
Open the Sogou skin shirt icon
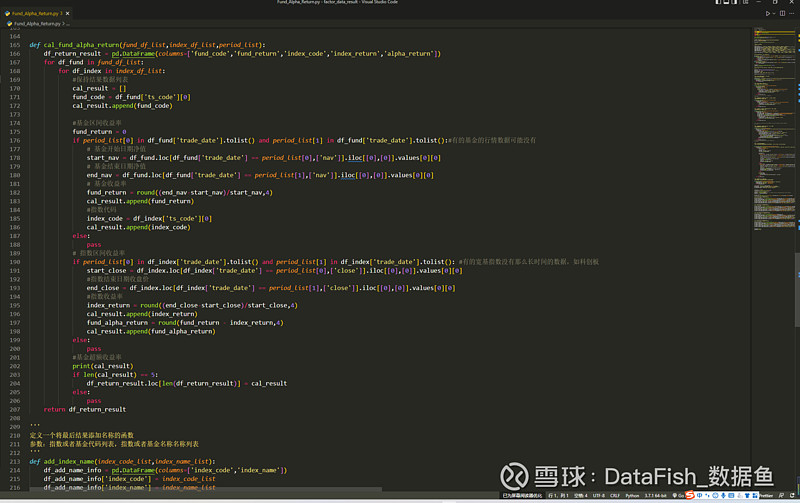(747, 495)
